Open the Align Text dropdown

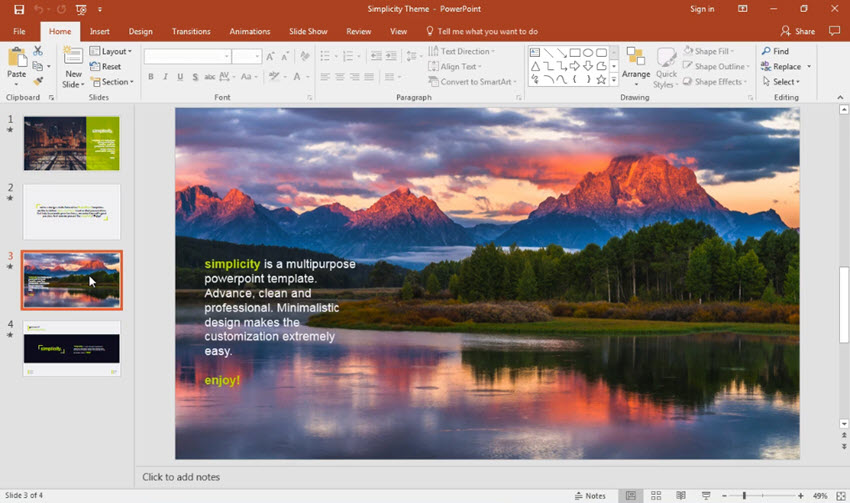(x=455, y=66)
